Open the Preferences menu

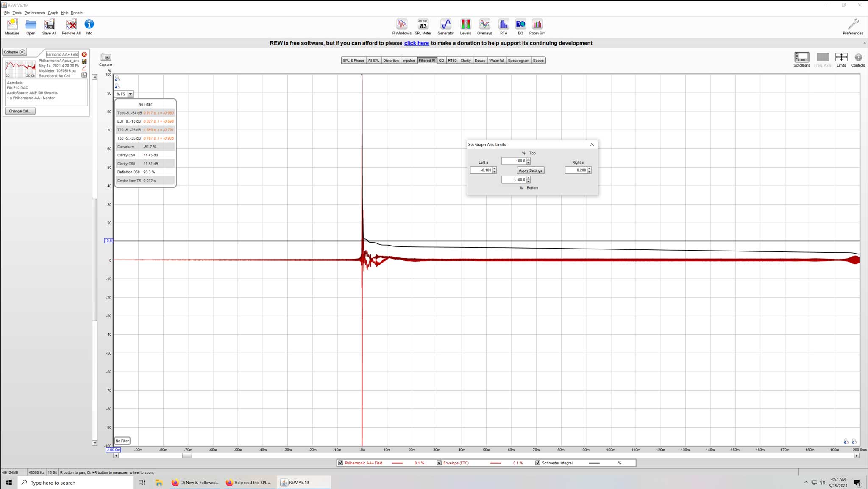pos(34,13)
